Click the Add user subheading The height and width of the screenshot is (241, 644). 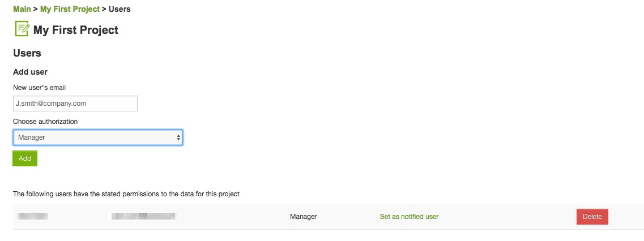point(31,72)
